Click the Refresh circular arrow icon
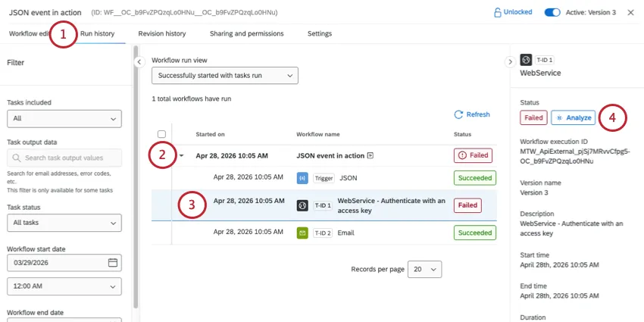 click(x=458, y=114)
